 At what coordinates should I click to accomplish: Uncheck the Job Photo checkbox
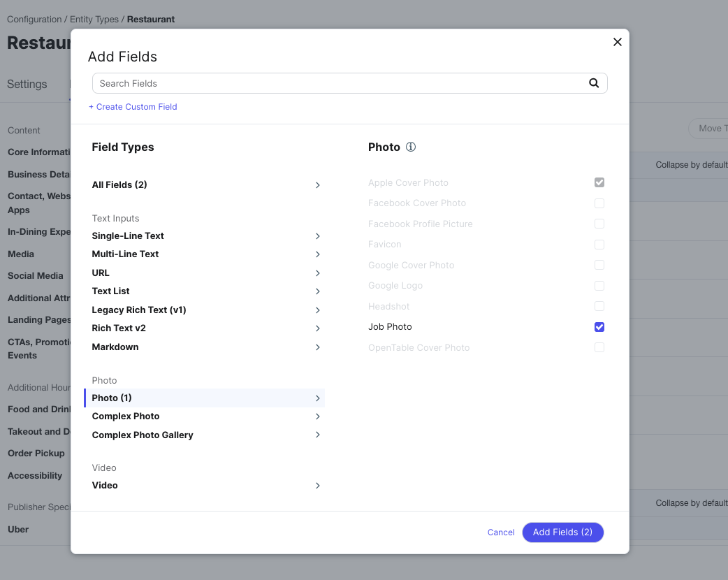click(x=599, y=327)
